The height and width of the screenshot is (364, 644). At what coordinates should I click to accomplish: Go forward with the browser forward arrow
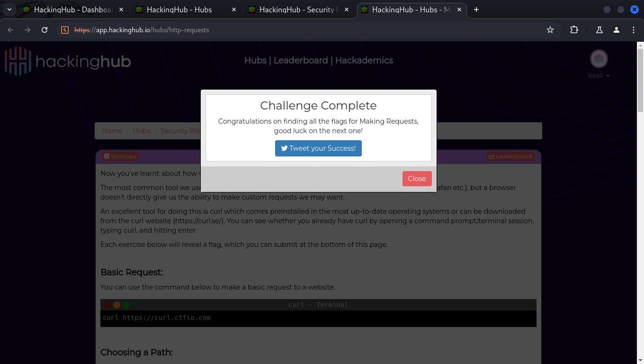(x=27, y=30)
